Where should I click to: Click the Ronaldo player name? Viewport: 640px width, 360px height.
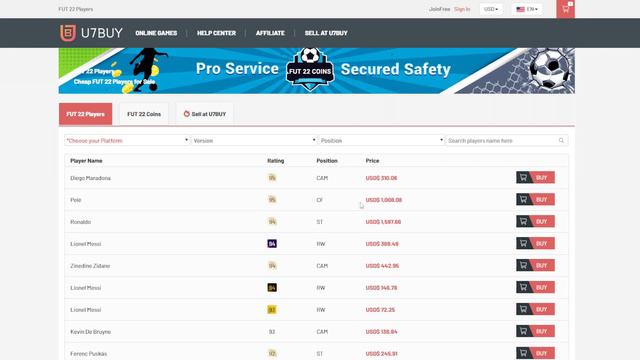(80, 222)
